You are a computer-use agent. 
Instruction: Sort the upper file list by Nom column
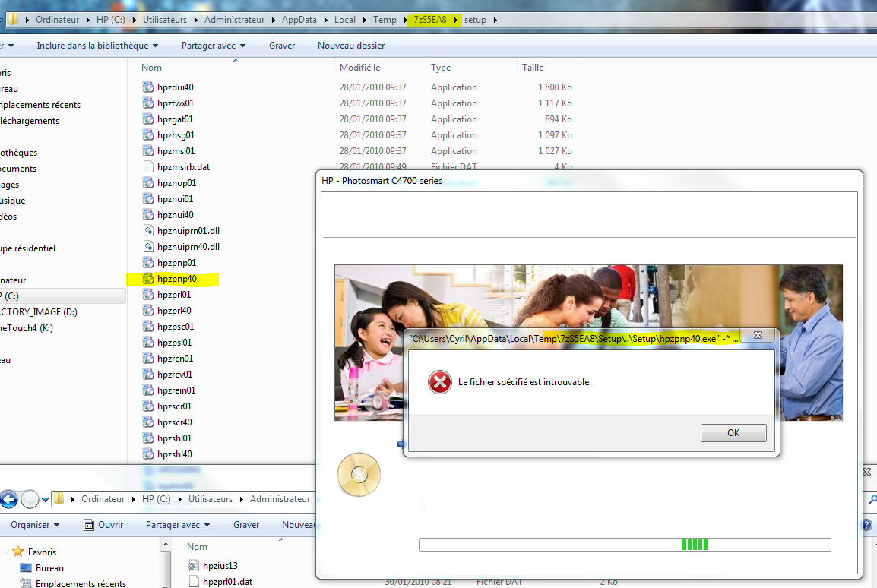click(151, 68)
